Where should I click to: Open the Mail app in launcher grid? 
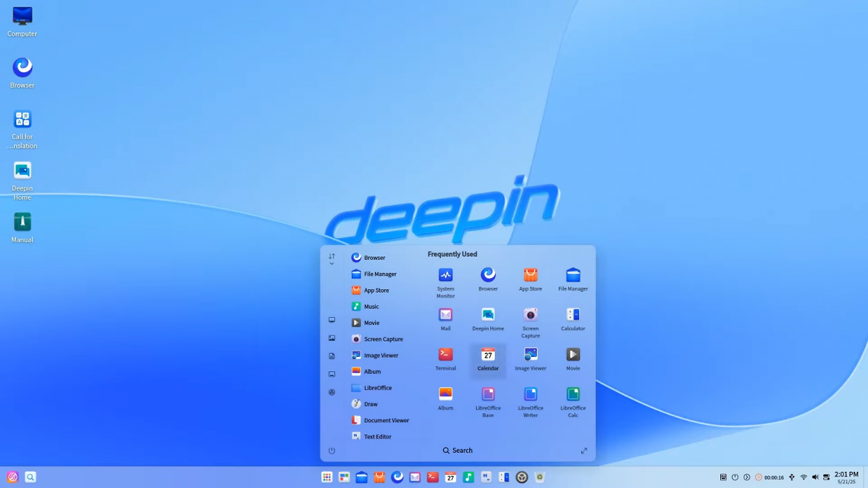click(x=446, y=319)
